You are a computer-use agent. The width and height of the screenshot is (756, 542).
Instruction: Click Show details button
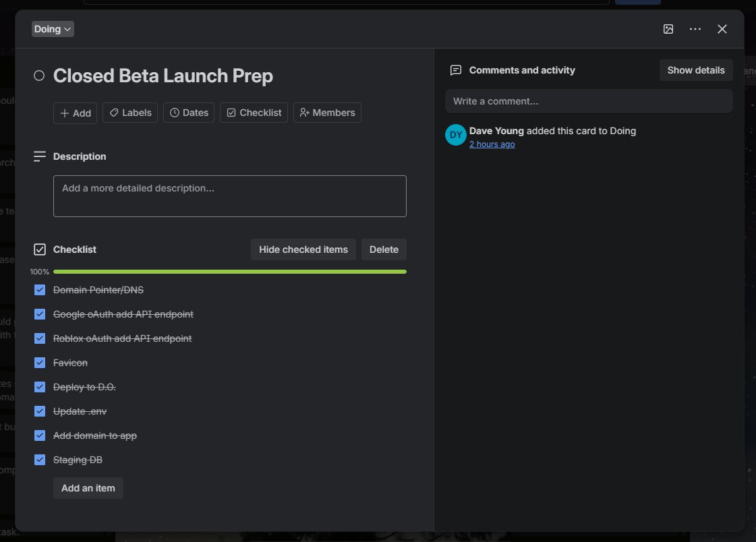pos(696,70)
